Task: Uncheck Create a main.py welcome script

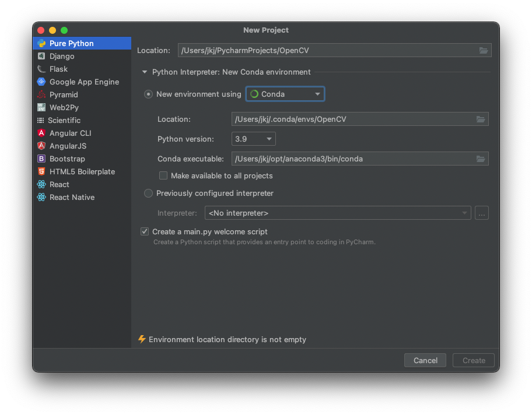Action: tap(145, 231)
